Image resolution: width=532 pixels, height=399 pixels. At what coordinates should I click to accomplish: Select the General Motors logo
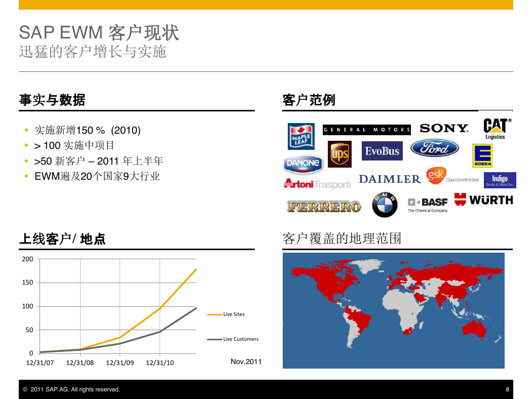coord(366,130)
